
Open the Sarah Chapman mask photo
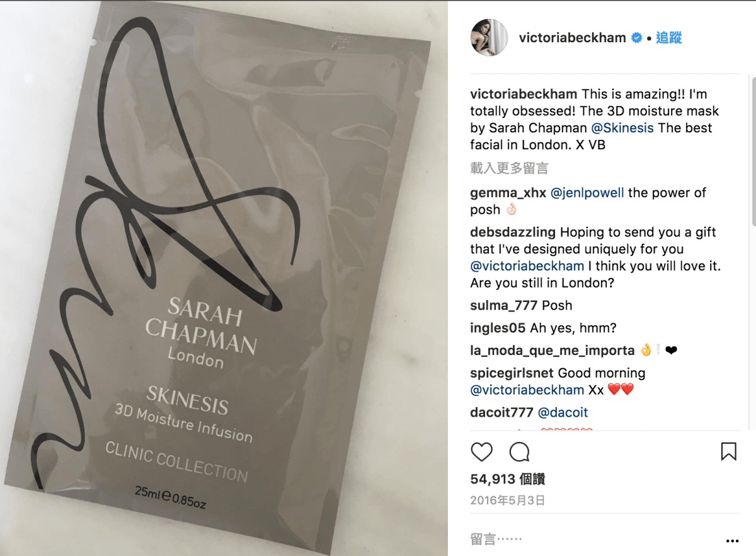tap(224, 278)
